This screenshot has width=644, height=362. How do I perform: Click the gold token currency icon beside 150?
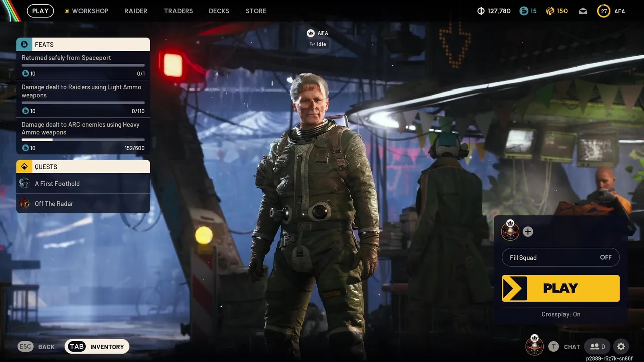pyautogui.click(x=550, y=11)
